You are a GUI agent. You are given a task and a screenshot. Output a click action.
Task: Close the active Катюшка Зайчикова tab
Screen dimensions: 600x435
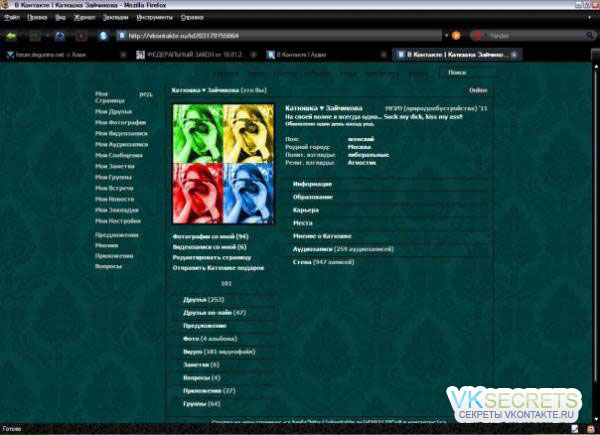click(514, 55)
